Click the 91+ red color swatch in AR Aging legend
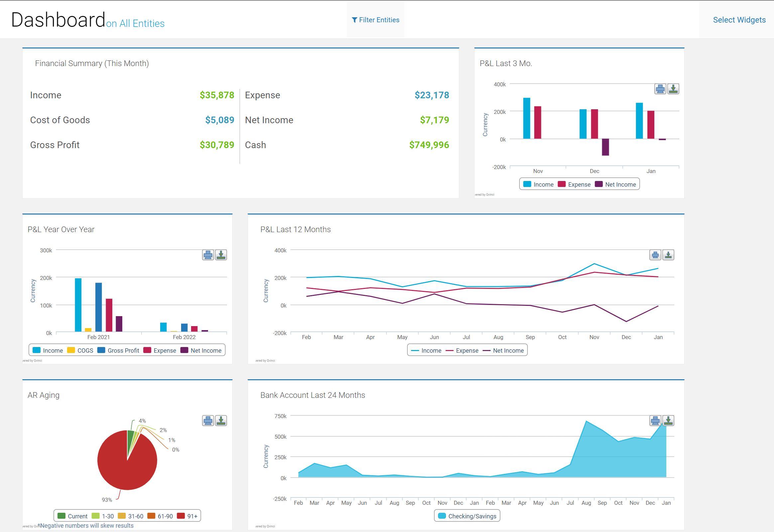 (181, 516)
